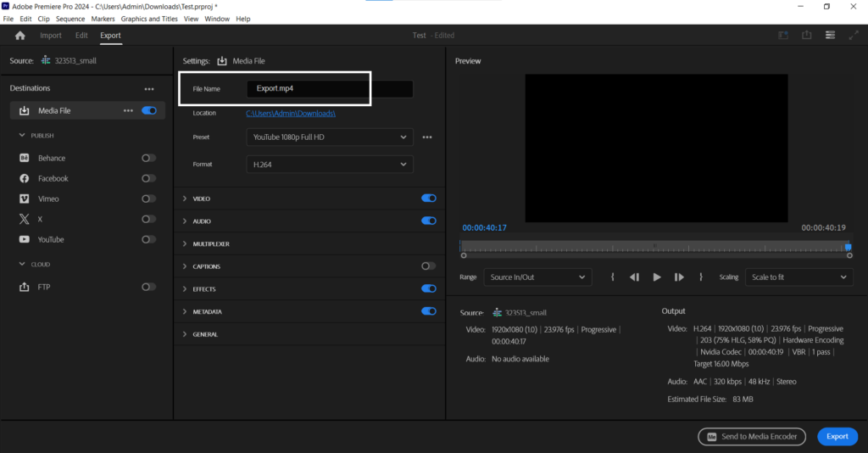Viewport: 868px width, 453px height.
Task: Click the step back frame icon
Action: pos(634,277)
